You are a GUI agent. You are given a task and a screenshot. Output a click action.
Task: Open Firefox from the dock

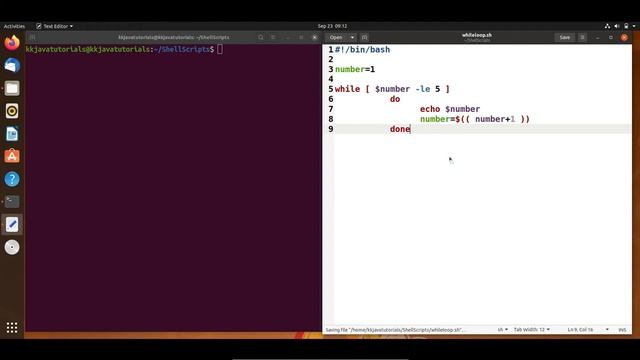[12, 42]
